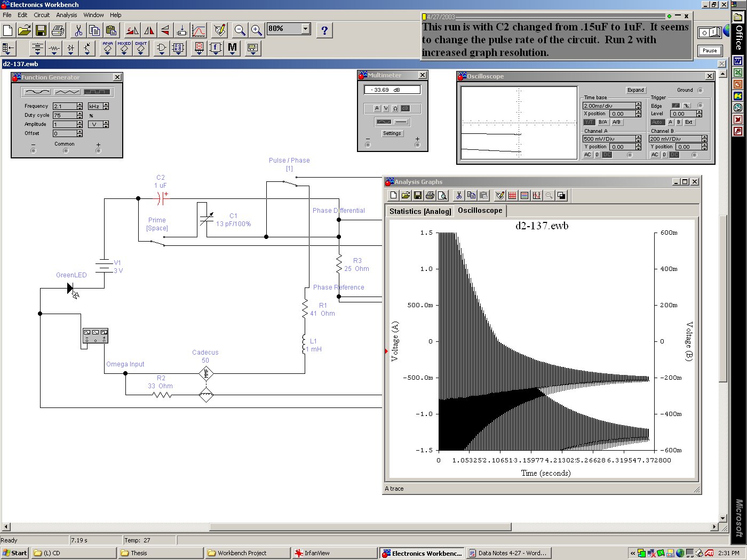Switch to Data Notes 4-27 Word taskbar button
Image resolution: width=747 pixels, height=560 pixels.
point(508,553)
